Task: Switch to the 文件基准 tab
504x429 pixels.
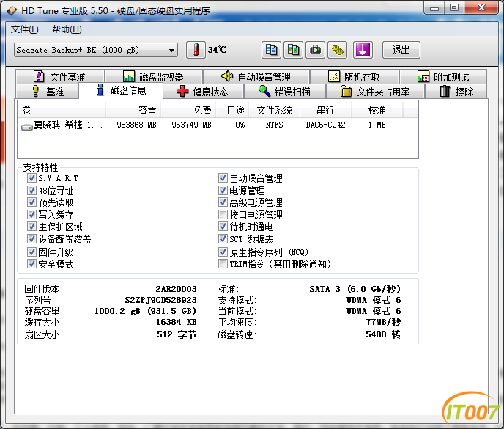Action: [x=60, y=76]
